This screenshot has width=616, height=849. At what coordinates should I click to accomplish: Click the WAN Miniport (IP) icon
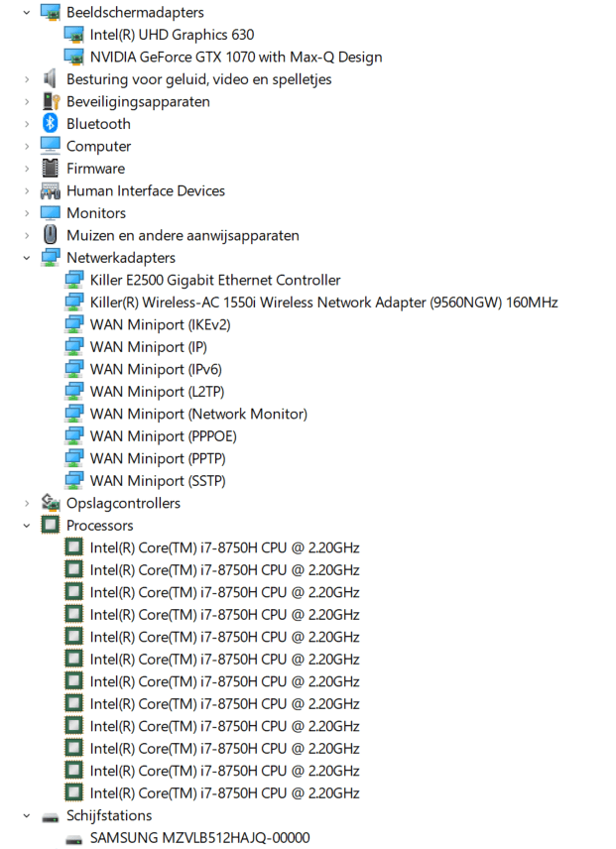pos(73,347)
